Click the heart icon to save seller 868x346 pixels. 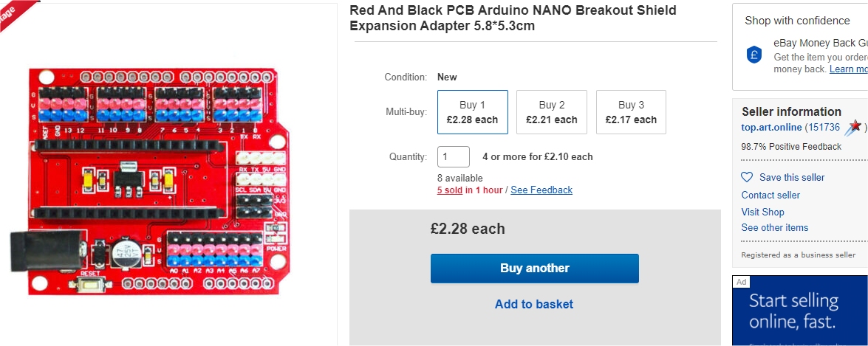[747, 177]
